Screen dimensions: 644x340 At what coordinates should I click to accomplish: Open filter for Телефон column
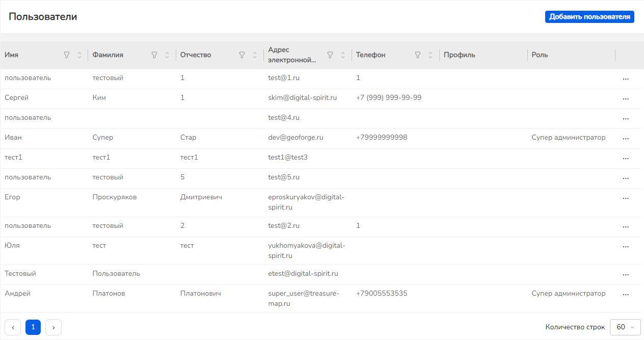tap(418, 55)
